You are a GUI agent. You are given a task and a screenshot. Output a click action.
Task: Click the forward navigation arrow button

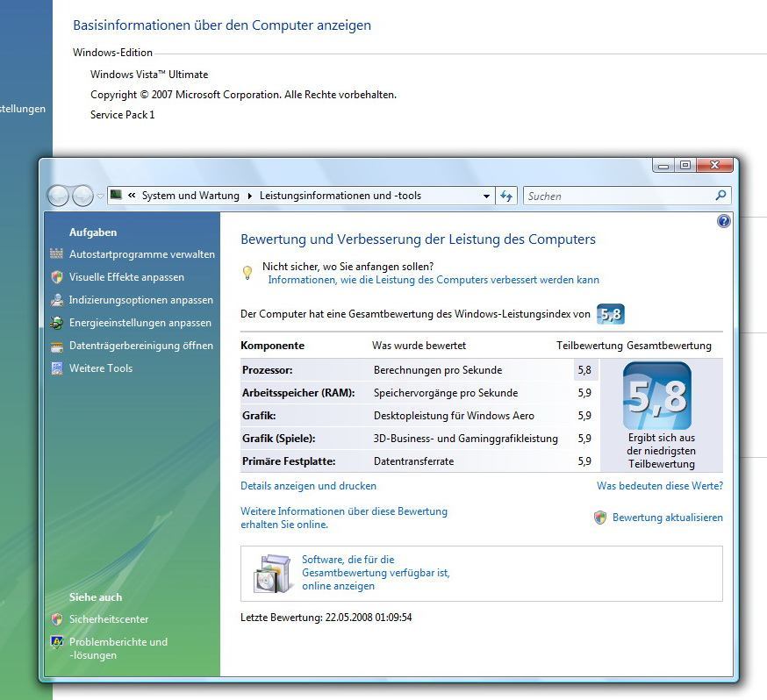[82, 196]
